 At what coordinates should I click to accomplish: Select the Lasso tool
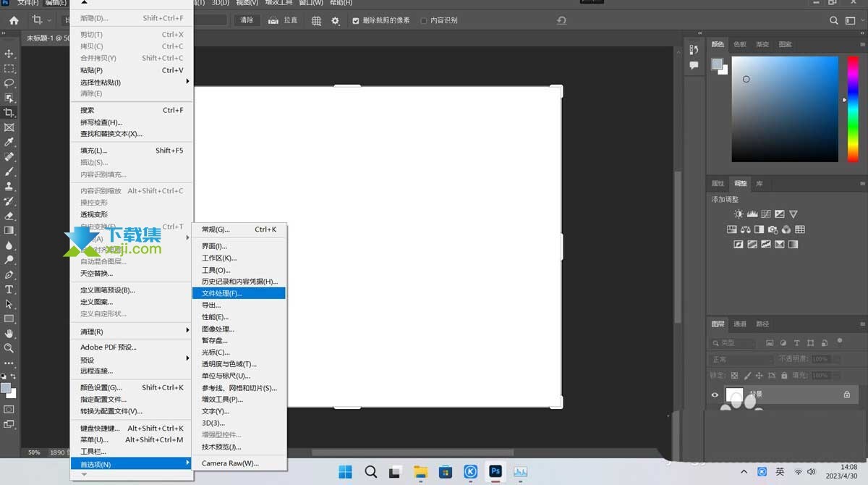click(9, 83)
